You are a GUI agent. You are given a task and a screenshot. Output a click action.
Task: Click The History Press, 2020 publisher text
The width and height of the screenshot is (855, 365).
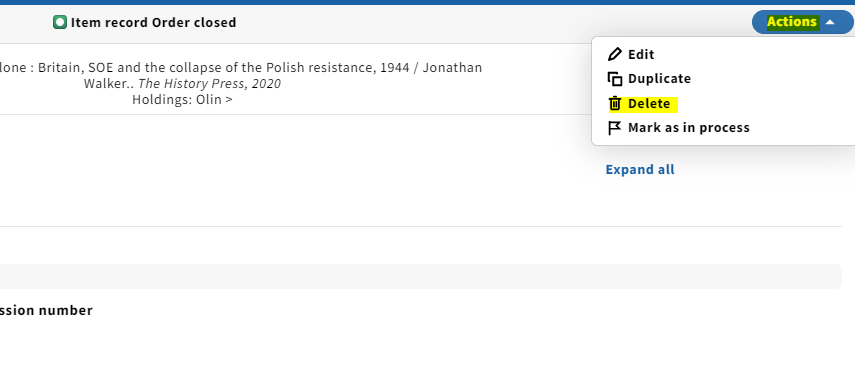(x=209, y=84)
